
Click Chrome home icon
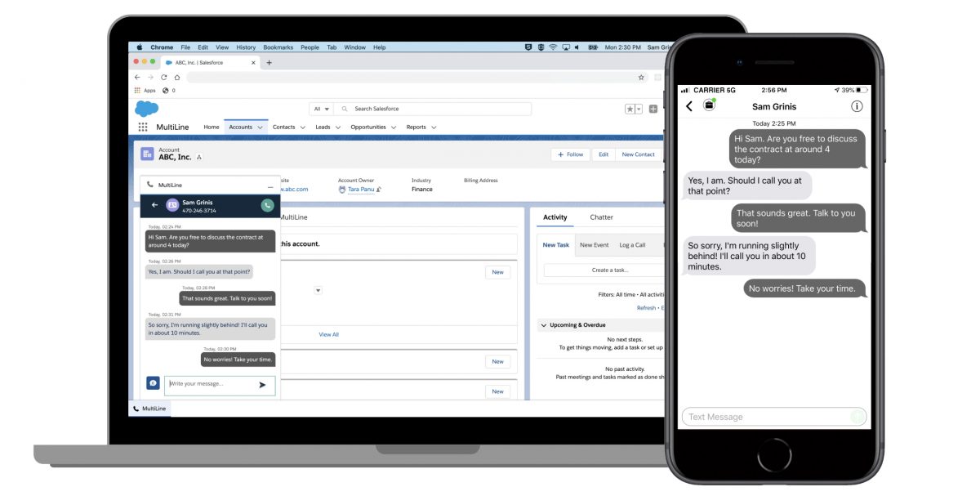(176, 77)
